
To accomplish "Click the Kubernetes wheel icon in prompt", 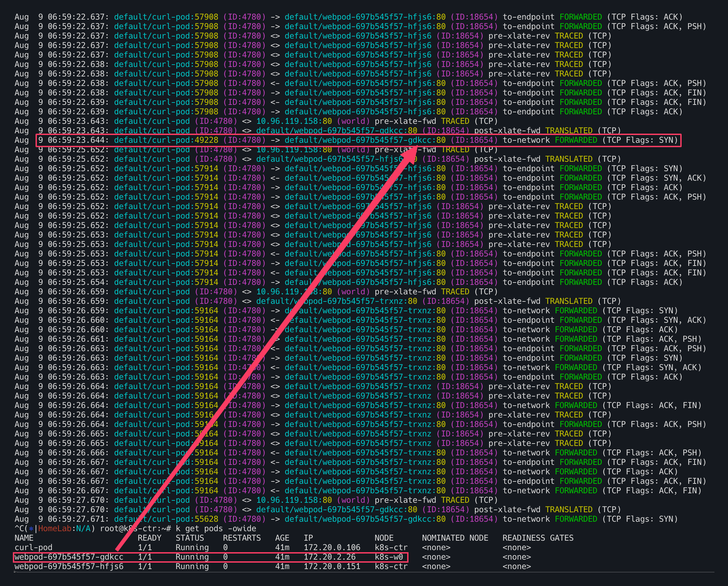I will [31, 528].
